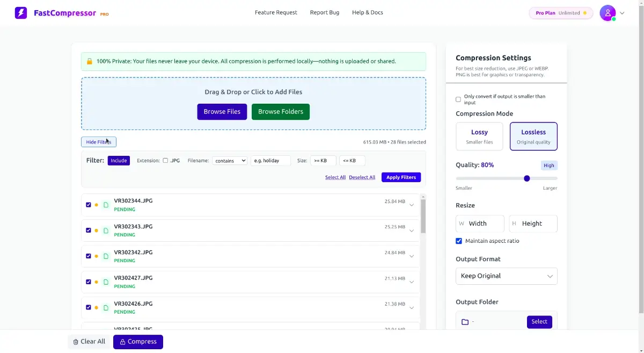Open the Filename contains dropdown

[x=230, y=161]
